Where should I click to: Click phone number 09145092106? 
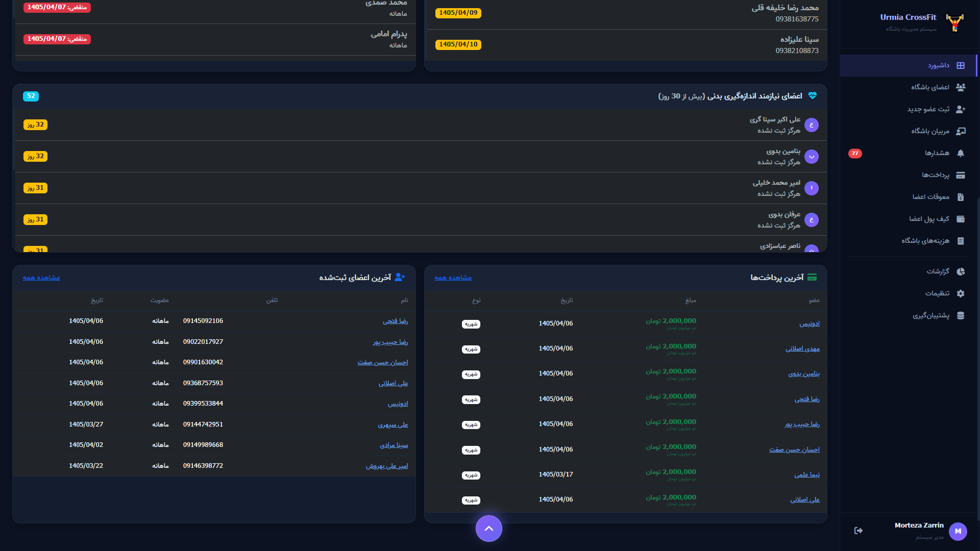tap(203, 321)
